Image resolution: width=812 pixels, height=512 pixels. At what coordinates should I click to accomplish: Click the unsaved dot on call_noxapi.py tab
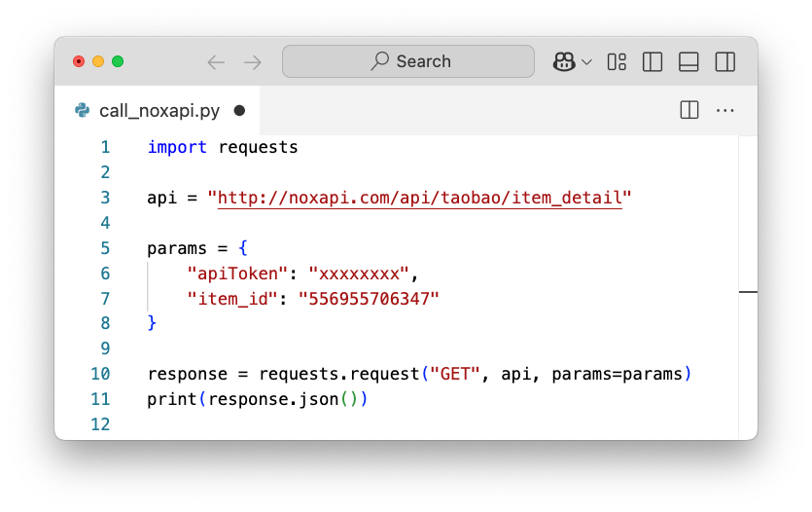click(x=239, y=111)
